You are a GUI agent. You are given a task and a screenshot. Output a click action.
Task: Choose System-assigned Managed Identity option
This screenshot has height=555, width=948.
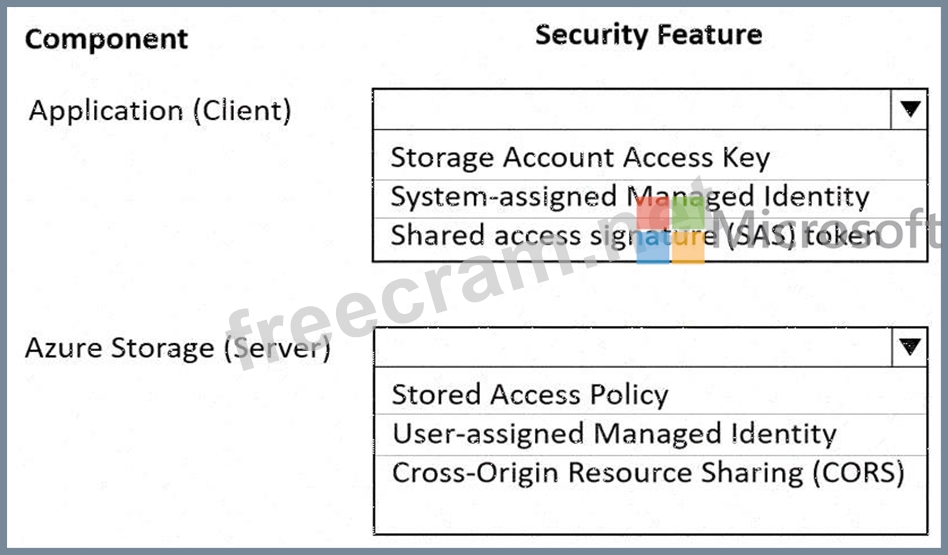coord(629,197)
